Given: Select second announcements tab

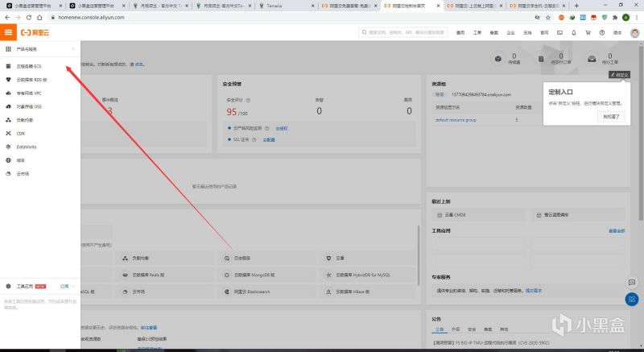Looking at the screenshot, I should click(456, 329).
